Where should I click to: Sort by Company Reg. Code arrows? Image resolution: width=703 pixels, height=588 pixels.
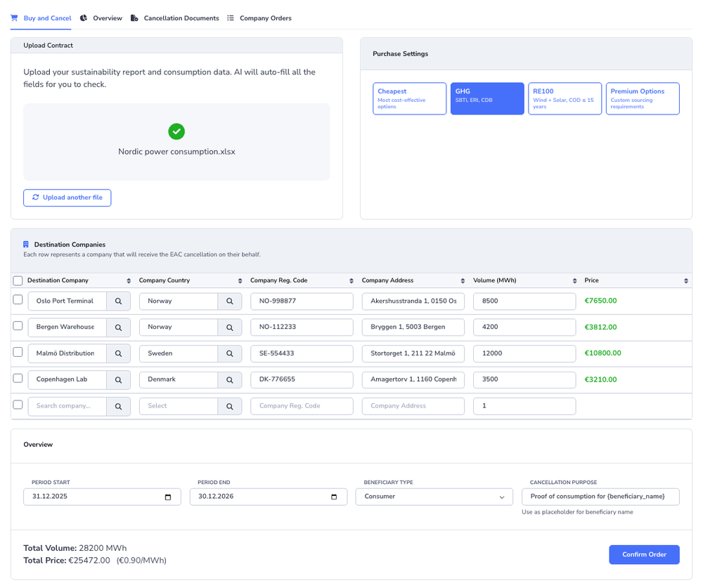click(351, 281)
